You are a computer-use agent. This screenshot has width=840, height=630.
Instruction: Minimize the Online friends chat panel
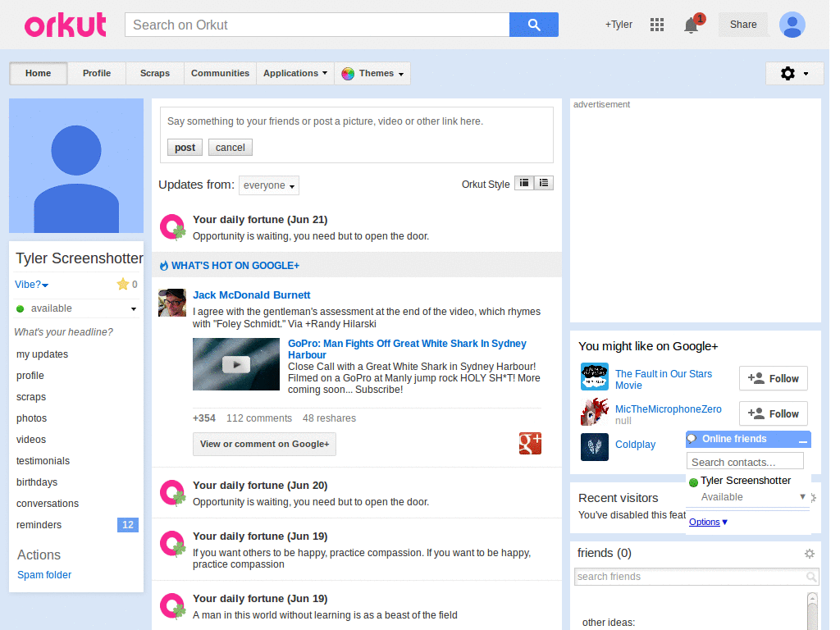pos(802,441)
